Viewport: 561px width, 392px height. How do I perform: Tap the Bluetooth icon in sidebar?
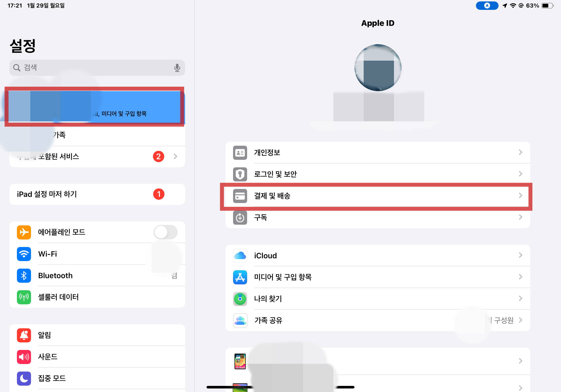[x=24, y=276]
